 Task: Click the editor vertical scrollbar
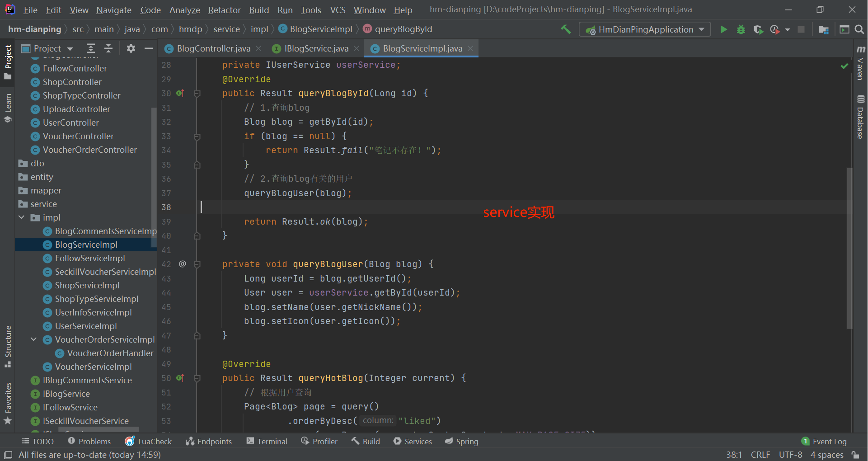coord(849,248)
